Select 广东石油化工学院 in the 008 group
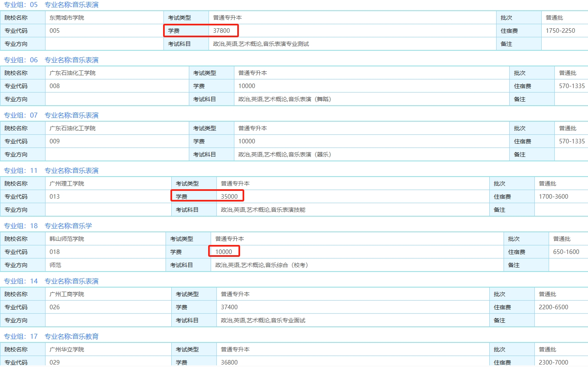Image resolution: width=588 pixels, height=367 pixels. (x=73, y=73)
